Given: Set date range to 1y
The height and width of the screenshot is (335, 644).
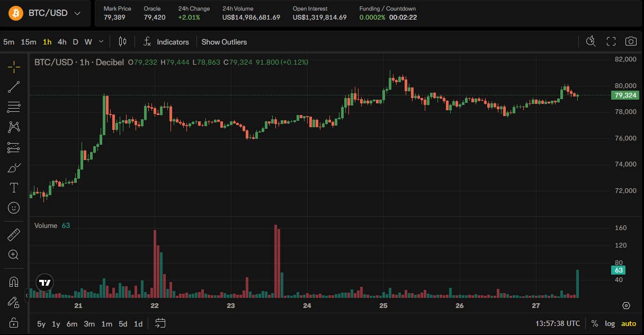Looking at the screenshot, I should [x=56, y=323].
